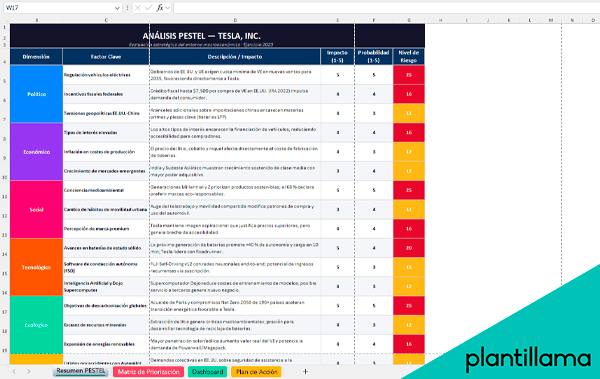Click the previous sheet navigation arrow
This screenshot has width=600, height=379.
tap(14, 372)
